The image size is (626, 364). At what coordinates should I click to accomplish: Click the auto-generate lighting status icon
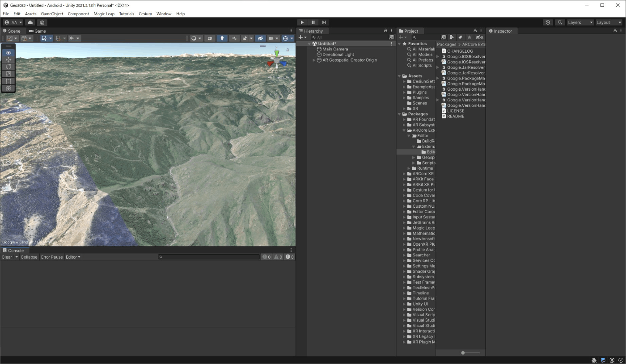tap(612, 360)
